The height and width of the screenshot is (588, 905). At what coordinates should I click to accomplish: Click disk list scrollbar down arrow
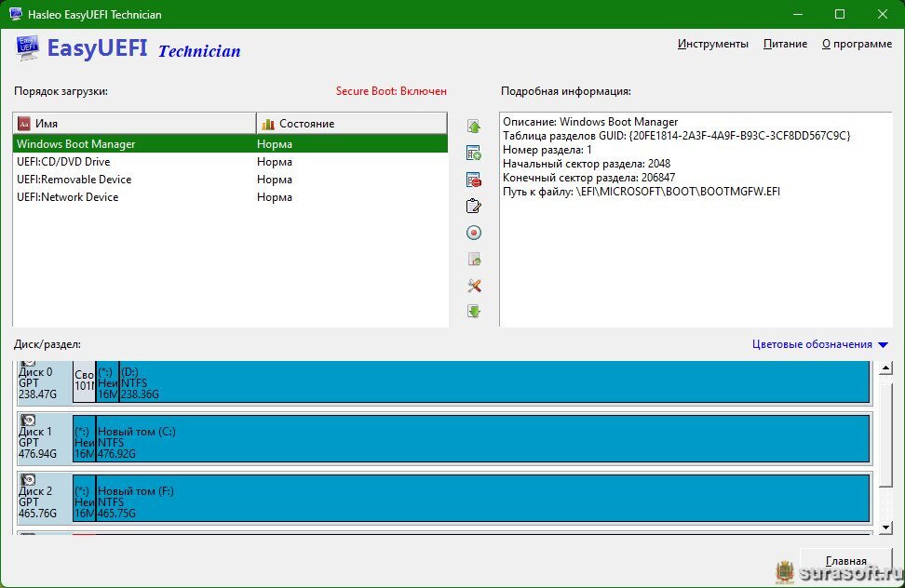[886, 528]
